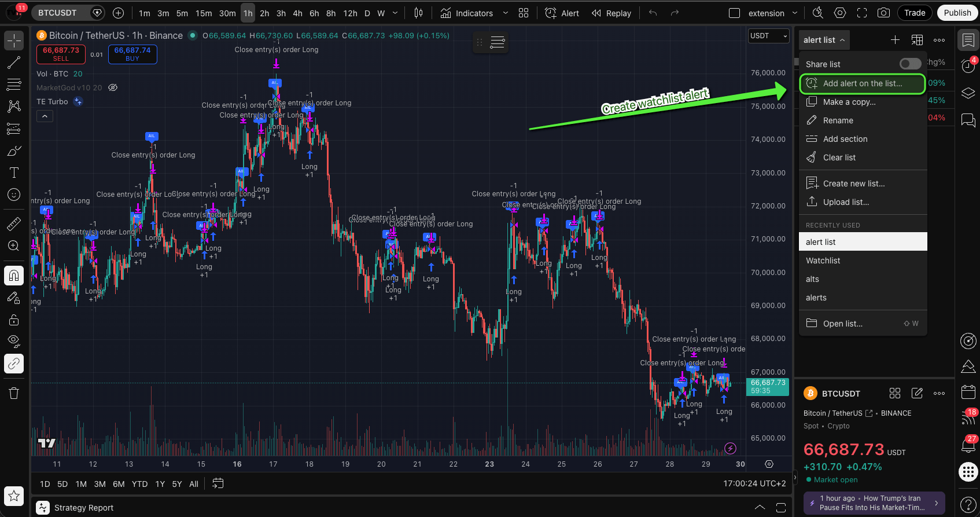Remove drawings with the trash icon
The height and width of the screenshot is (517, 980).
[x=14, y=394]
